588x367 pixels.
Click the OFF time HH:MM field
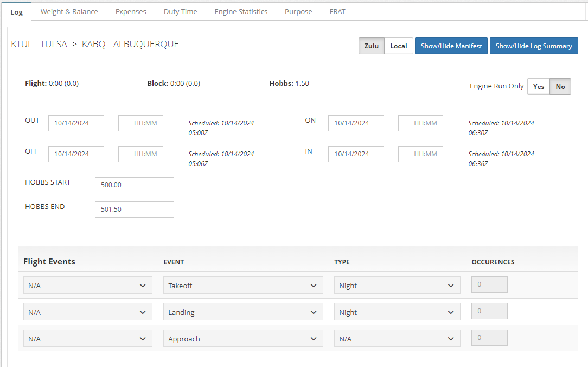pos(140,154)
